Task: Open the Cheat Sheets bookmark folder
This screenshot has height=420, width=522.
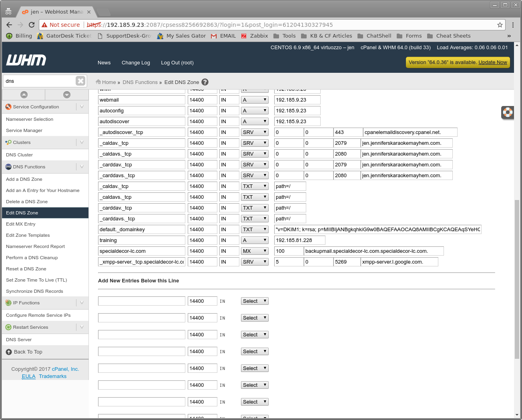Action: (449, 36)
